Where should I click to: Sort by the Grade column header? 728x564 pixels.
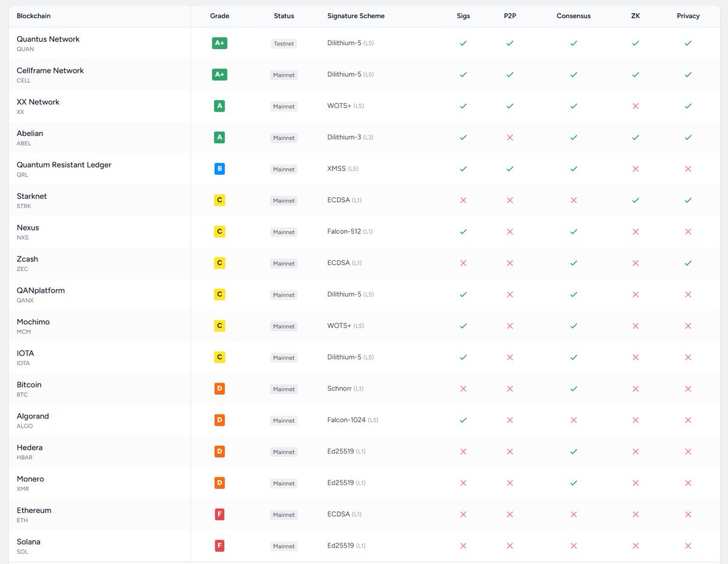click(x=220, y=16)
